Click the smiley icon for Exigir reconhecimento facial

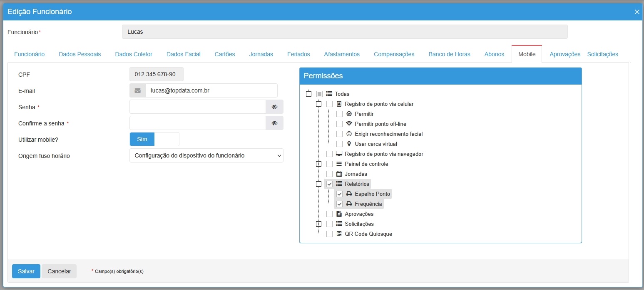point(349,134)
